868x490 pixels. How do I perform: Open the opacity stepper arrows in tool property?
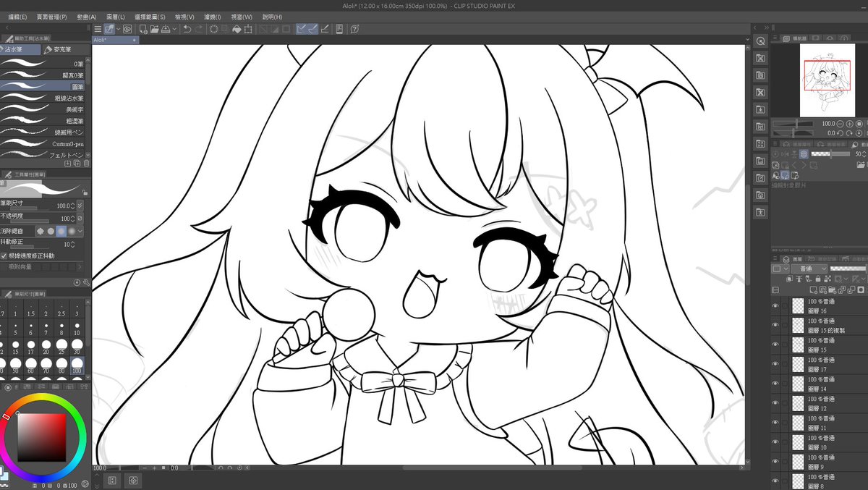coord(72,219)
